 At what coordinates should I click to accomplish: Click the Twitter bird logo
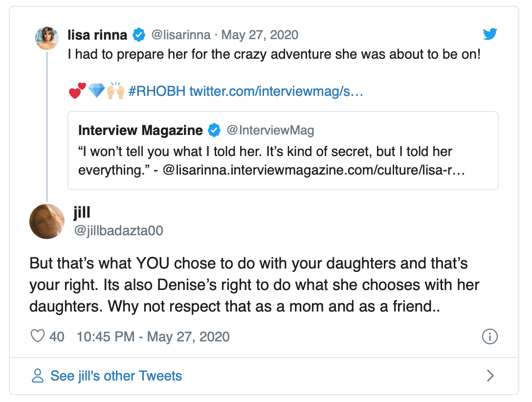(x=489, y=34)
